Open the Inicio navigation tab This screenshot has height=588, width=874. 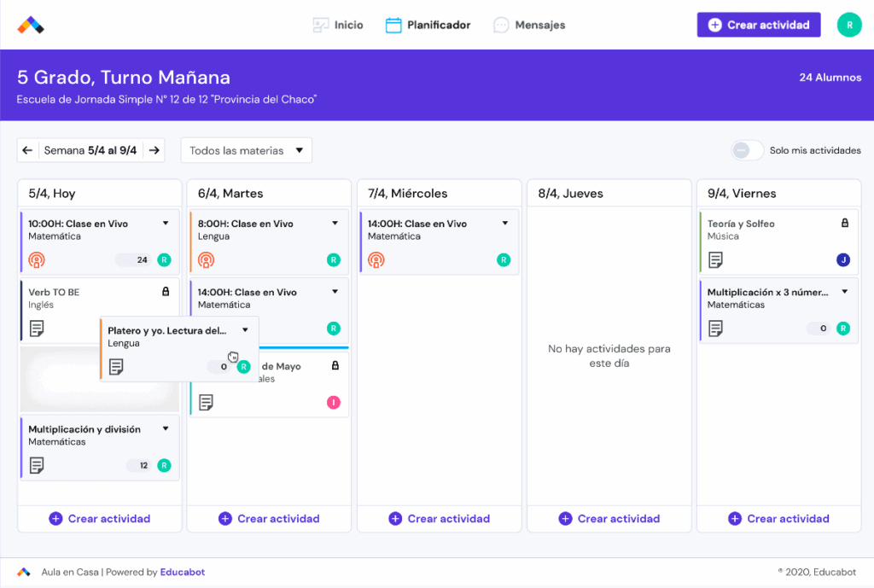click(x=338, y=26)
